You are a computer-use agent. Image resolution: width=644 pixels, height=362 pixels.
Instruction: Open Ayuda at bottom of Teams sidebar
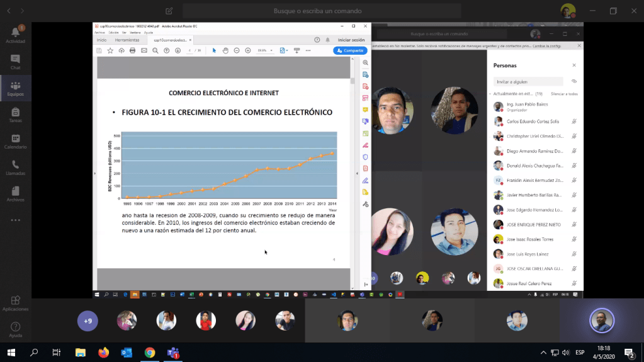[15, 329]
